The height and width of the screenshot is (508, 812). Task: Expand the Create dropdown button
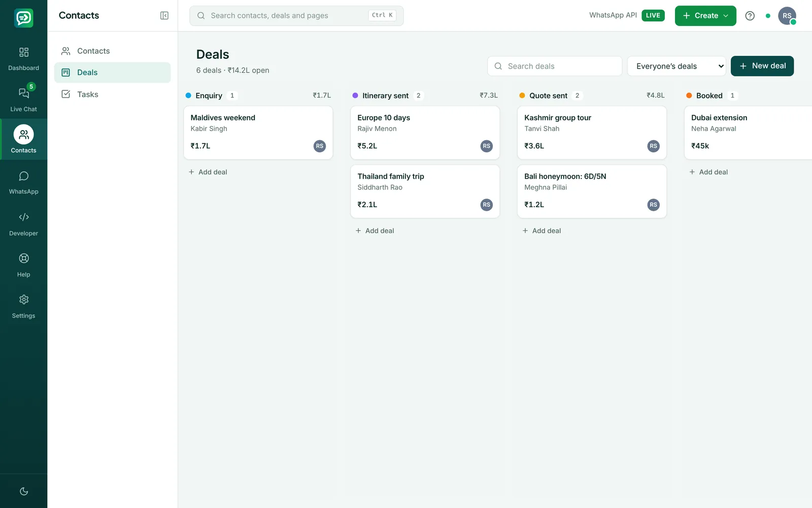point(705,16)
